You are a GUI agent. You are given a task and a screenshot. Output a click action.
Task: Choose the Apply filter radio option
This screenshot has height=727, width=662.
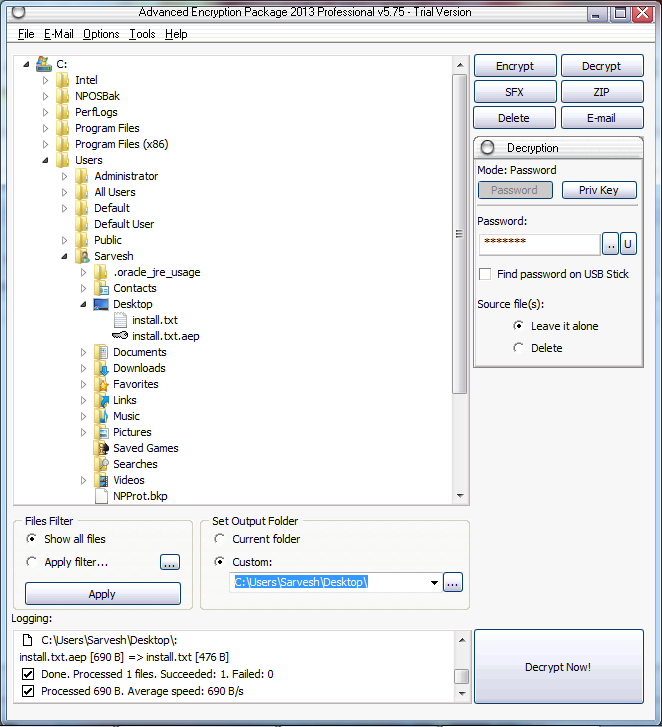(x=33, y=562)
